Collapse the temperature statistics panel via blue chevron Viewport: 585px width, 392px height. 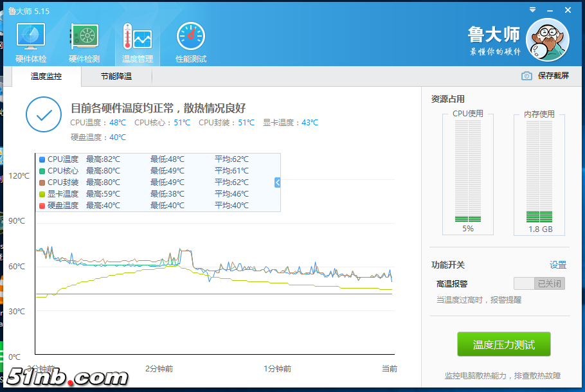pyautogui.click(x=276, y=182)
